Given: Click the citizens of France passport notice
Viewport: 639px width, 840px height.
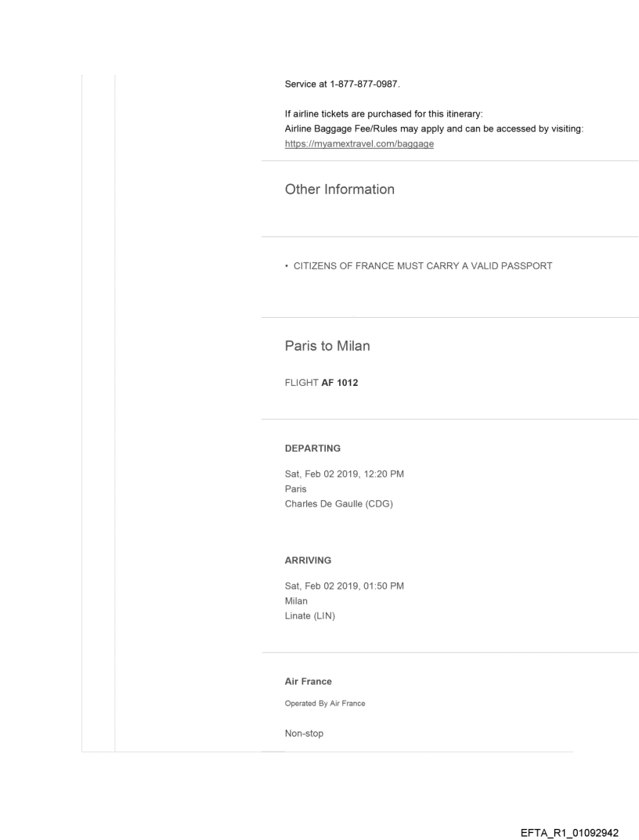Looking at the screenshot, I should click(x=419, y=266).
